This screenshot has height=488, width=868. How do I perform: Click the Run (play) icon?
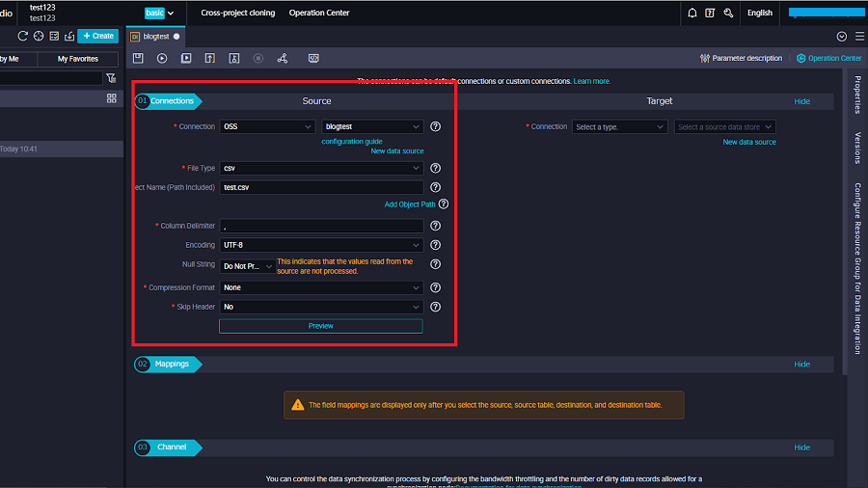point(162,59)
